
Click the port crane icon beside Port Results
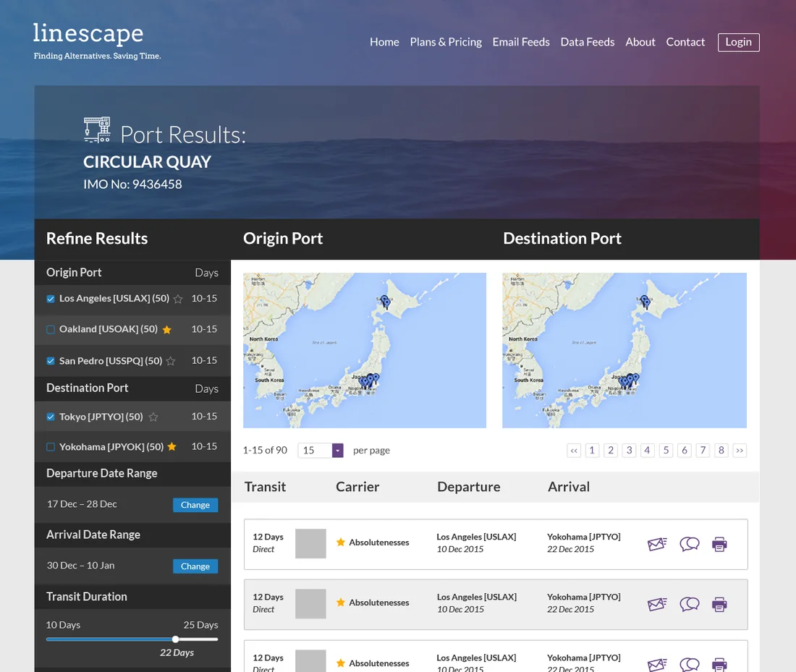pyautogui.click(x=97, y=130)
